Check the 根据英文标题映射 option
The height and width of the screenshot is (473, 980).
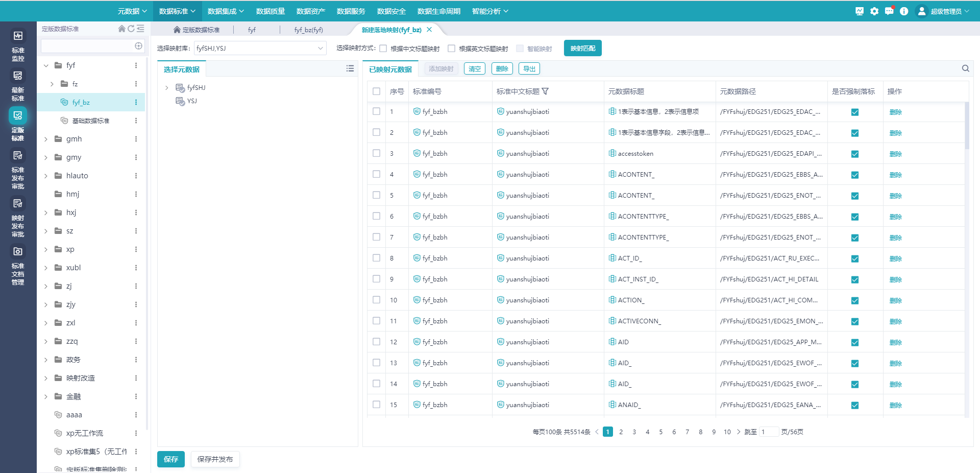point(451,49)
